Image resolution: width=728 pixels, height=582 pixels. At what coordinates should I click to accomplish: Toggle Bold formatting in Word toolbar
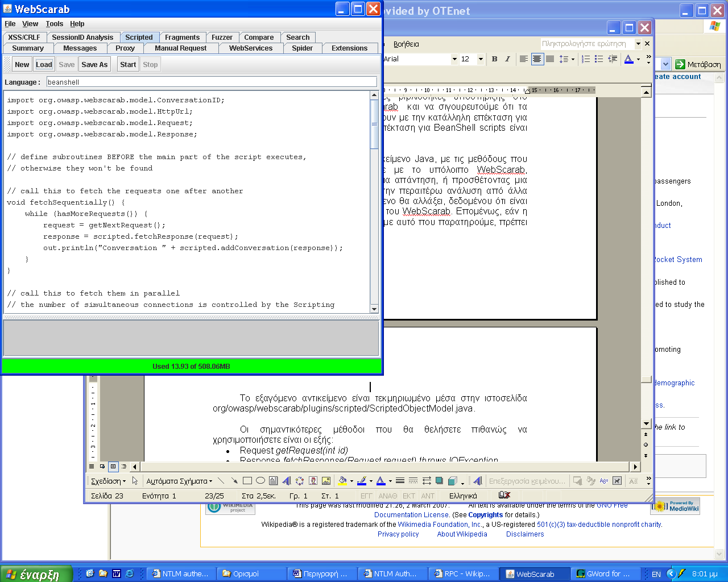pyautogui.click(x=494, y=59)
